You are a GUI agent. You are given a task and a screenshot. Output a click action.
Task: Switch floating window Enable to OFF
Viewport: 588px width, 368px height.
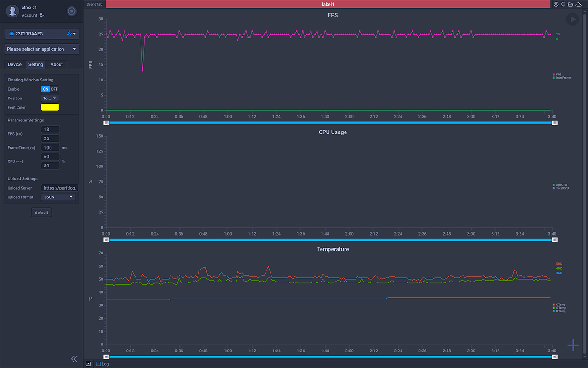click(x=54, y=89)
